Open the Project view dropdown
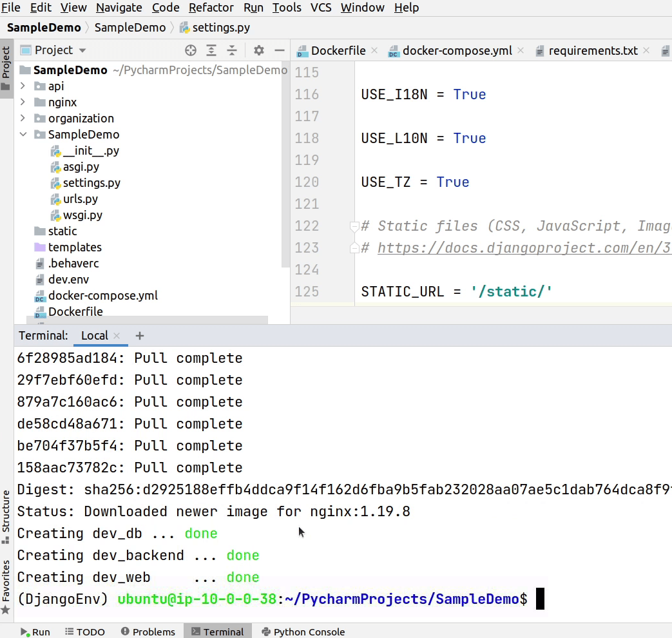Image resolution: width=672 pixels, height=638 pixels. click(x=82, y=50)
